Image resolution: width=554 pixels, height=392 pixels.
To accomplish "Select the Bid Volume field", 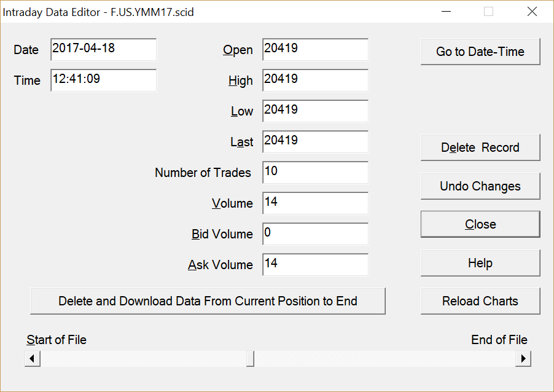I will pos(315,234).
